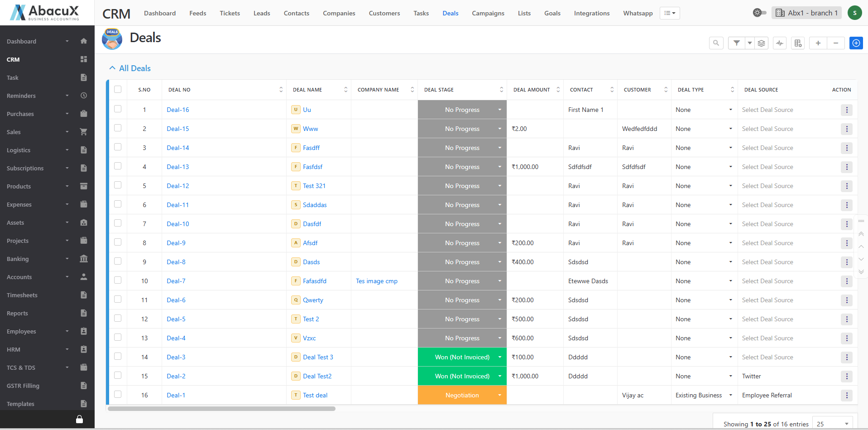Click the funnel filter icon
The image size is (868, 430).
point(737,43)
